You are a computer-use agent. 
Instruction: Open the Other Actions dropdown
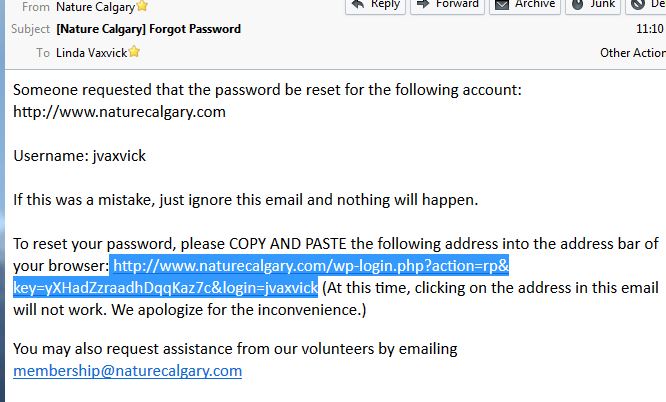tap(633, 53)
